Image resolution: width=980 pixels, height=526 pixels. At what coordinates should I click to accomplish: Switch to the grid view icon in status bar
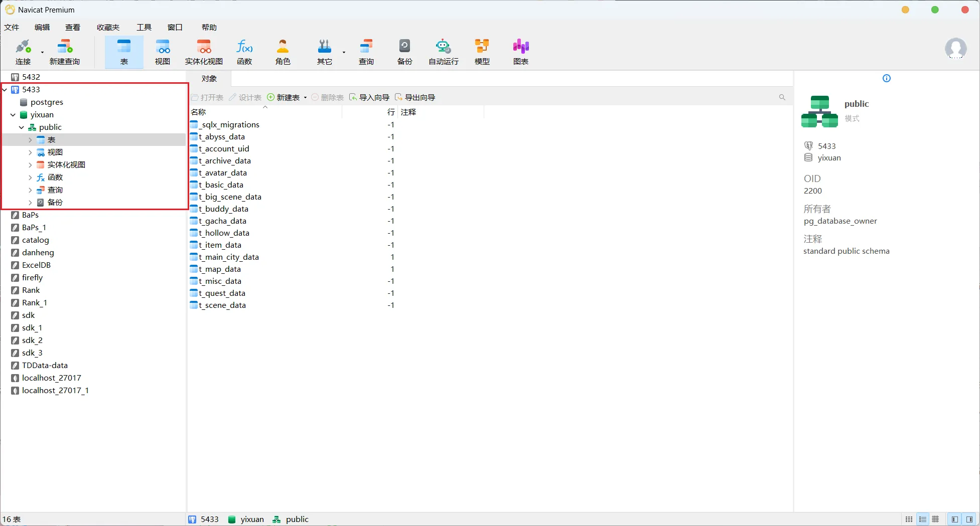point(935,519)
